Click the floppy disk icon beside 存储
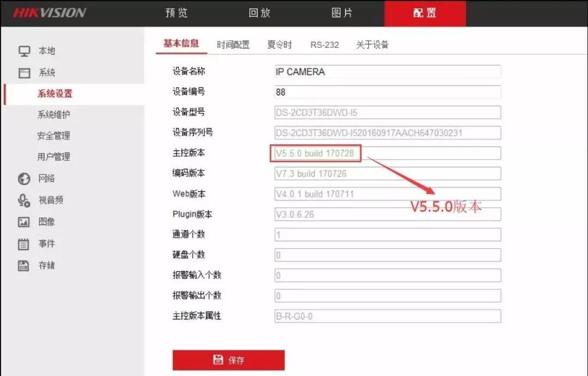This screenshot has width=588, height=376. (24, 266)
